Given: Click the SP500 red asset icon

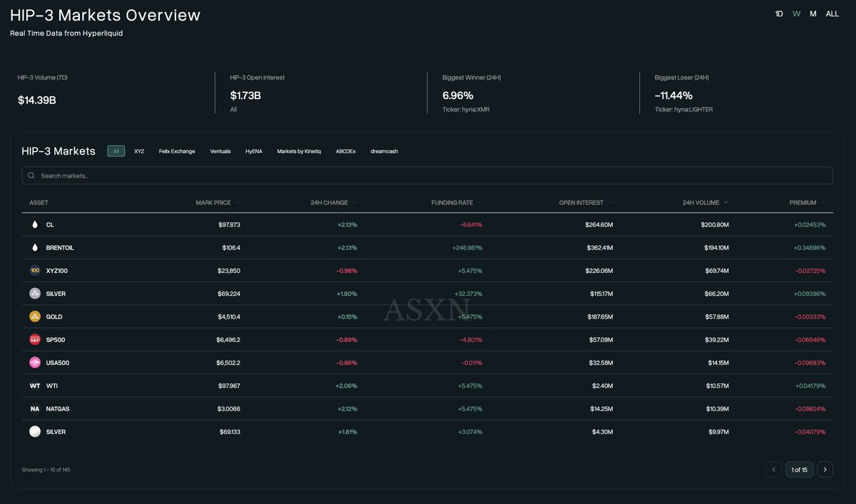Looking at the screenshot, I should tap(34, 339).
